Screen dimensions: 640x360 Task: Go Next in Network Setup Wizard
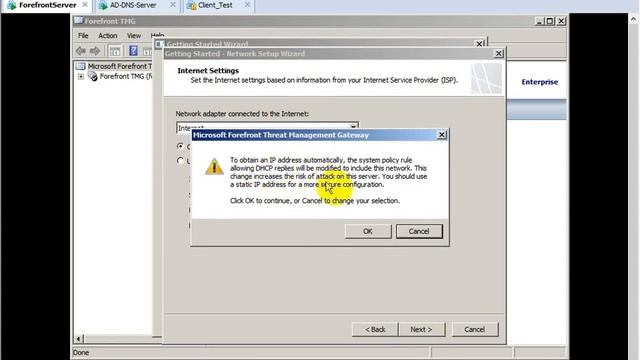point(421,329)
